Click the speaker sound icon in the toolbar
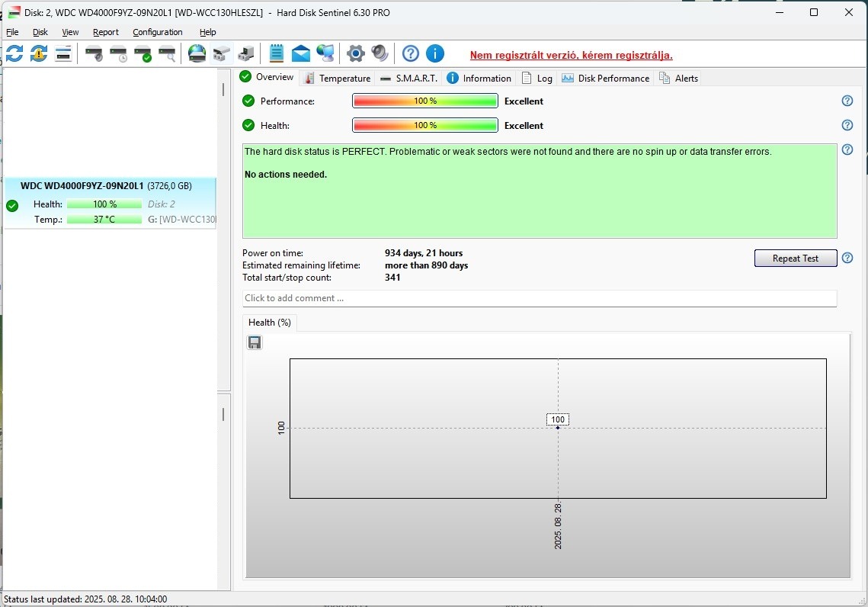 pyautogui.click(x=380, y=53)
